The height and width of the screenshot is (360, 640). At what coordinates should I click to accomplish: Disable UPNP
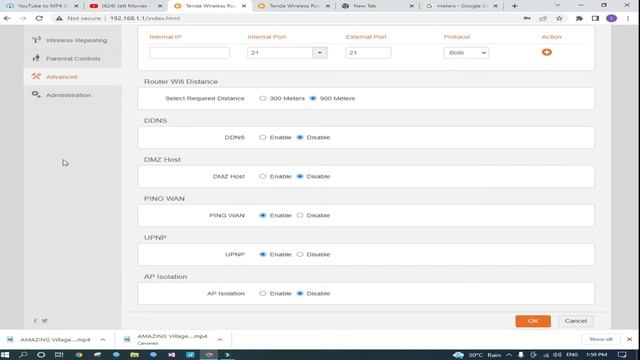[300, 254]
